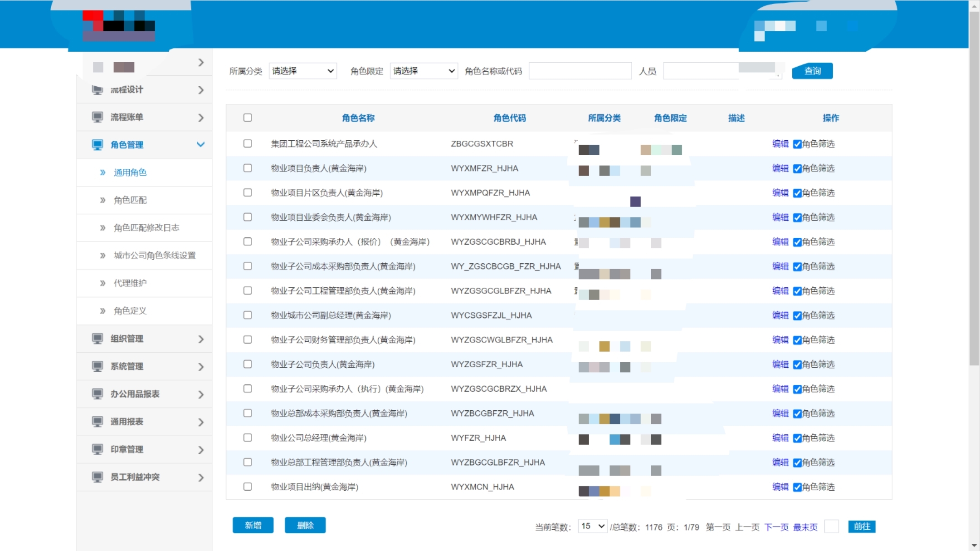Click the monitor icon beside 员工利益冲突

tap(97, 477)
